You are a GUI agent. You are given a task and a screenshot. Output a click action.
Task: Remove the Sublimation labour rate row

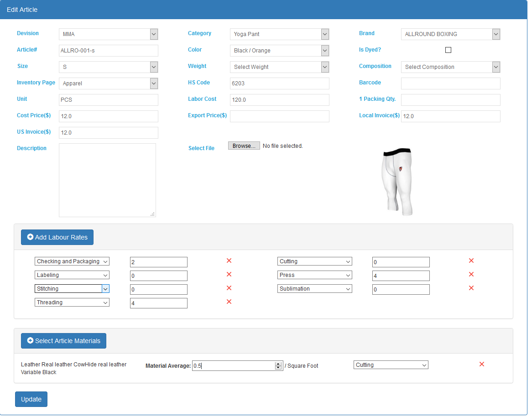pyautogui.click(x=471, y=288)
